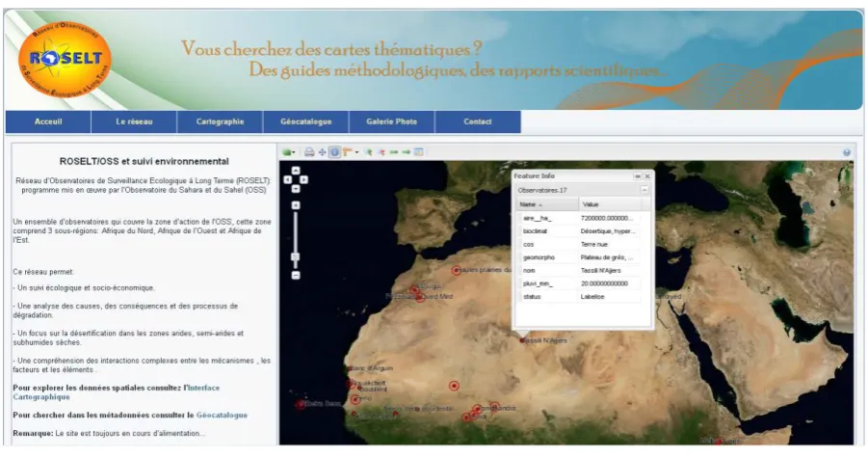Click the Feature Info popup title
868x457 pixels.
pos(535,176)
